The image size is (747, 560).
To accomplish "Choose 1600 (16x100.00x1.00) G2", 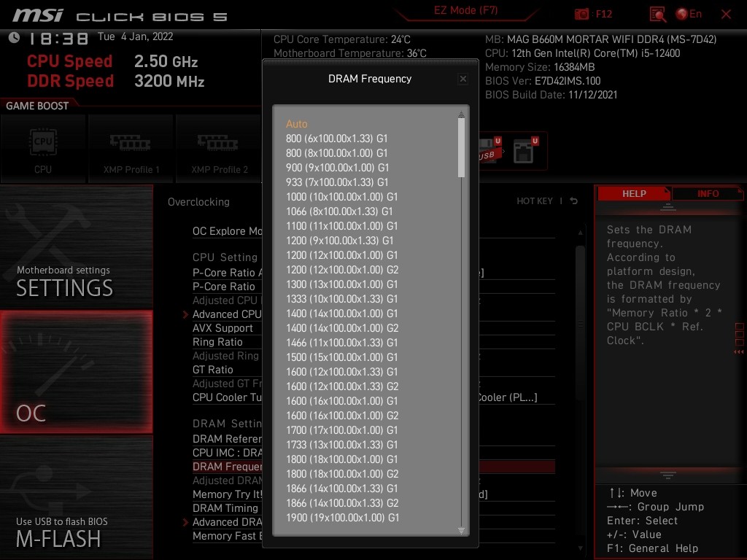I will pyautogui.click(x=342, y=416).
